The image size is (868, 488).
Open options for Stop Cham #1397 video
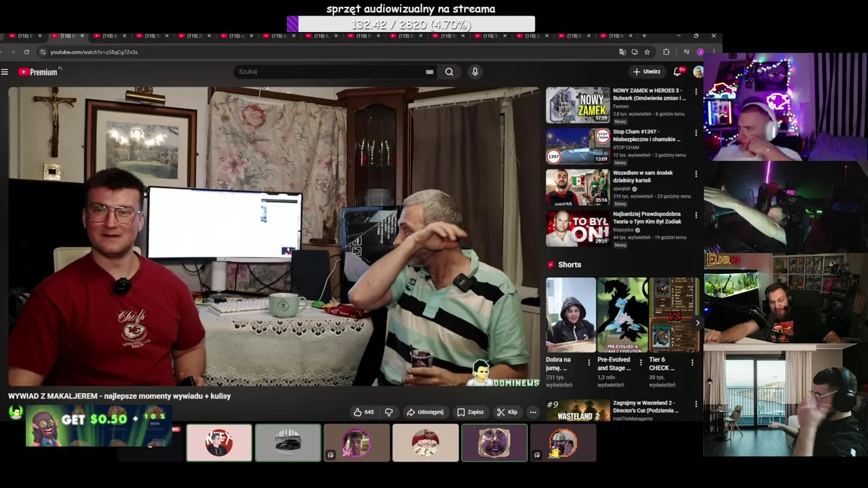point(696,133)
